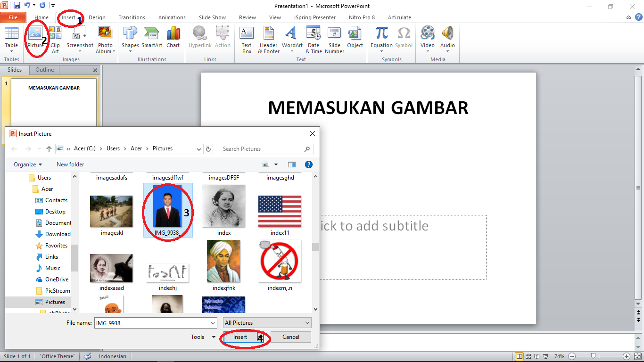This screenshot has width=644, height=362.
Task: Open the Tools dropdown menu
Action: point(202,337)
